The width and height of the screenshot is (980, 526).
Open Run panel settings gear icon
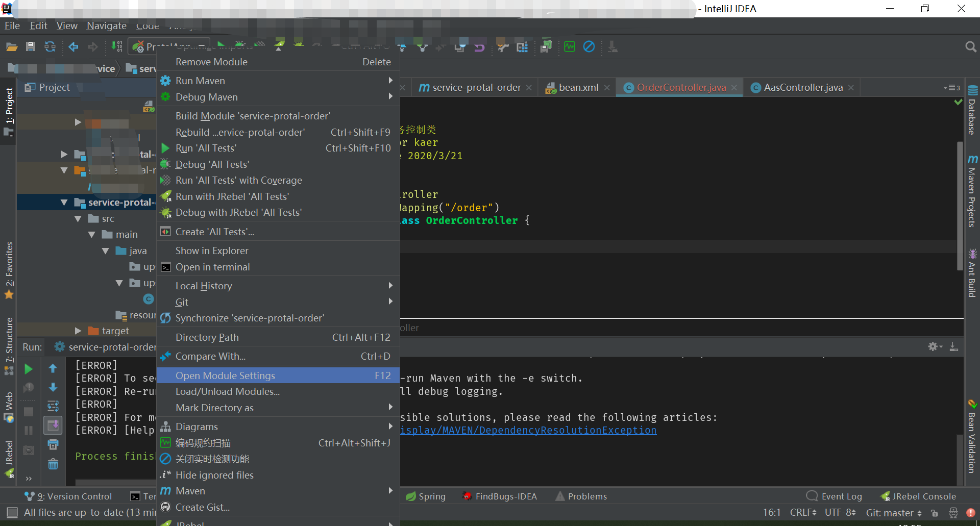click(x=935, y=346)
